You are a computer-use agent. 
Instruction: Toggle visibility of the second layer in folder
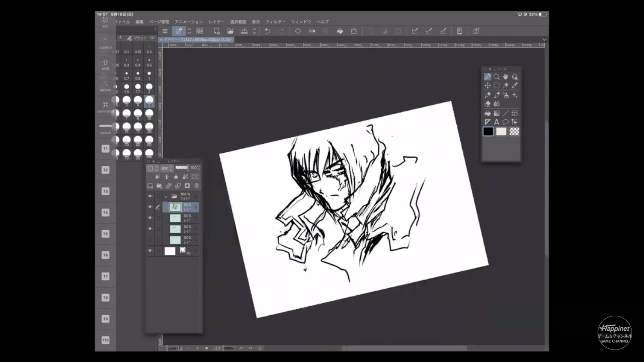click(150, 218)
